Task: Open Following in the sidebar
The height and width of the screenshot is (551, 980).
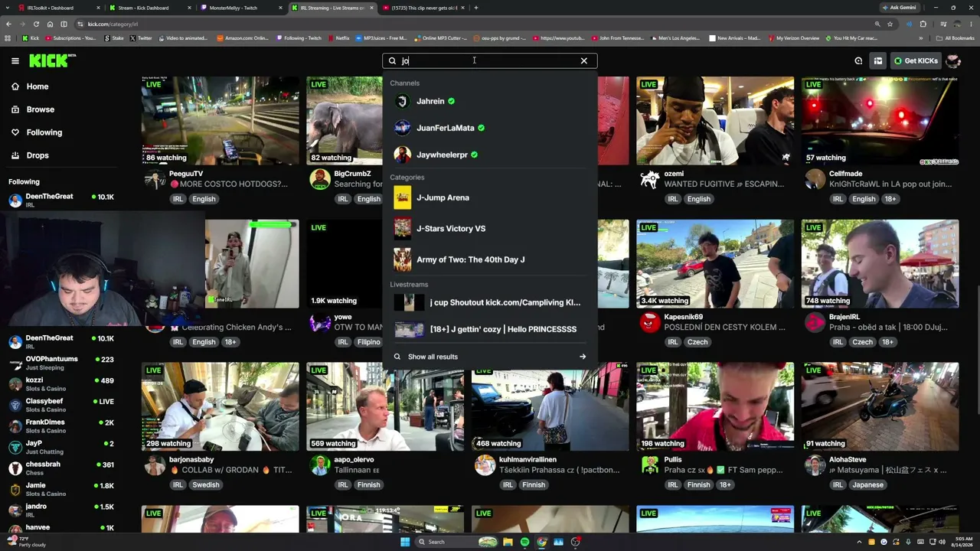Action: pyautogui.click(x=44, y=132)
